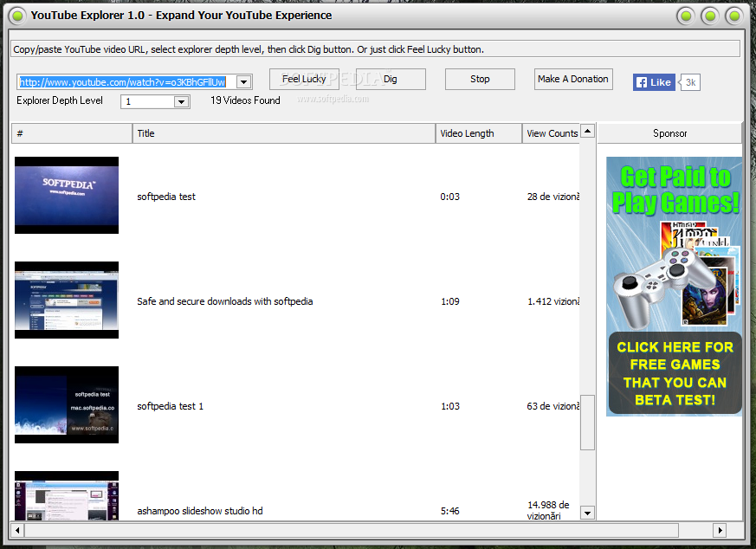Sort by the Video Length column header
This screenshot has width=756, height=549.
coord(479,133)
